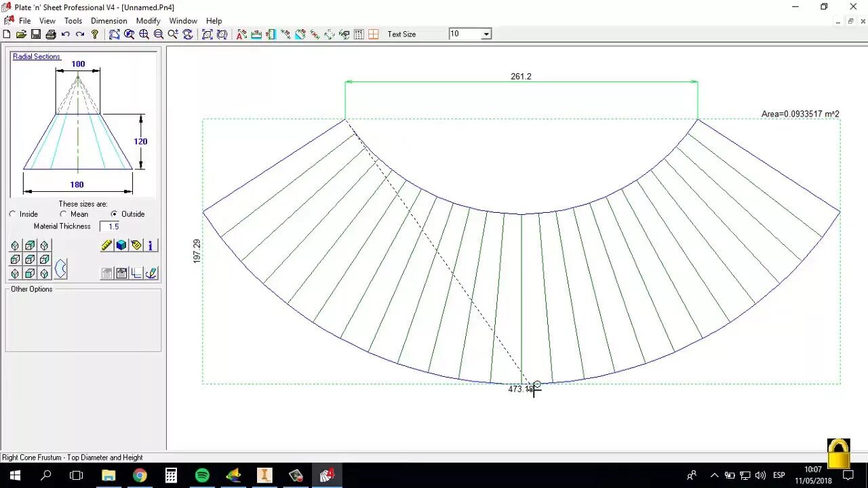The height and width of the screenshot is (488, 868).
Task: Click the Undo arrow toolbar icon
Action: coord(65,34)
